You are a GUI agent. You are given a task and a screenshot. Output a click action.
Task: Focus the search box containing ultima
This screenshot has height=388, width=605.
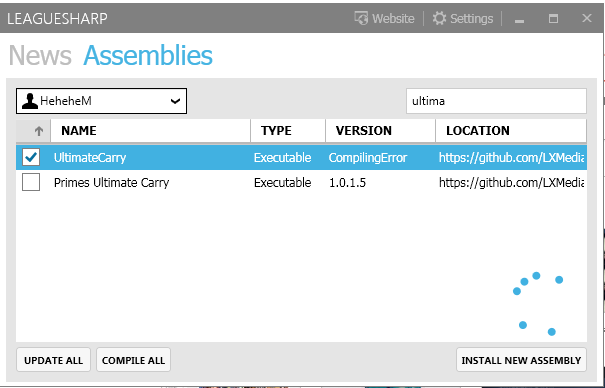pos(496,101)
